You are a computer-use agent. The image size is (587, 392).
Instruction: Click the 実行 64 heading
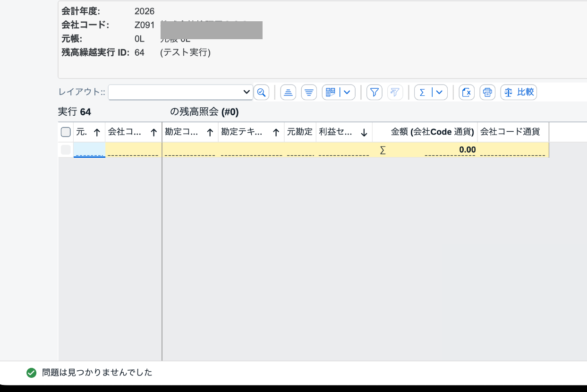tap(75, 112)
